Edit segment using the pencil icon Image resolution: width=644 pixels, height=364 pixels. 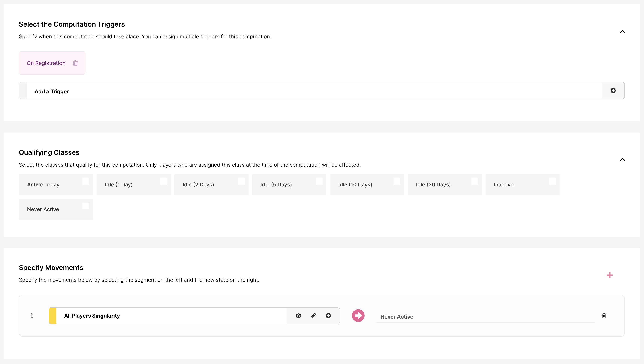313,316
